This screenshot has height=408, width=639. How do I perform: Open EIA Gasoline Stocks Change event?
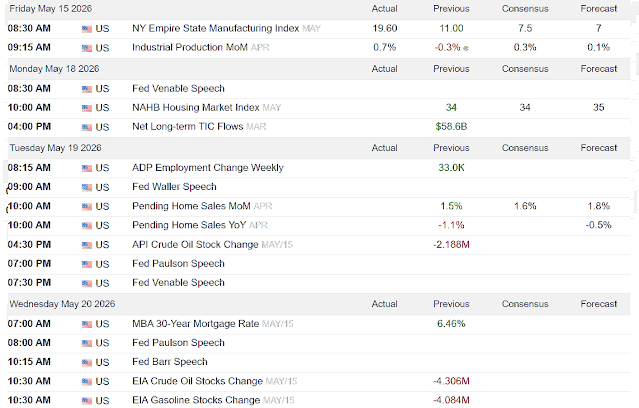click(196, 400)
